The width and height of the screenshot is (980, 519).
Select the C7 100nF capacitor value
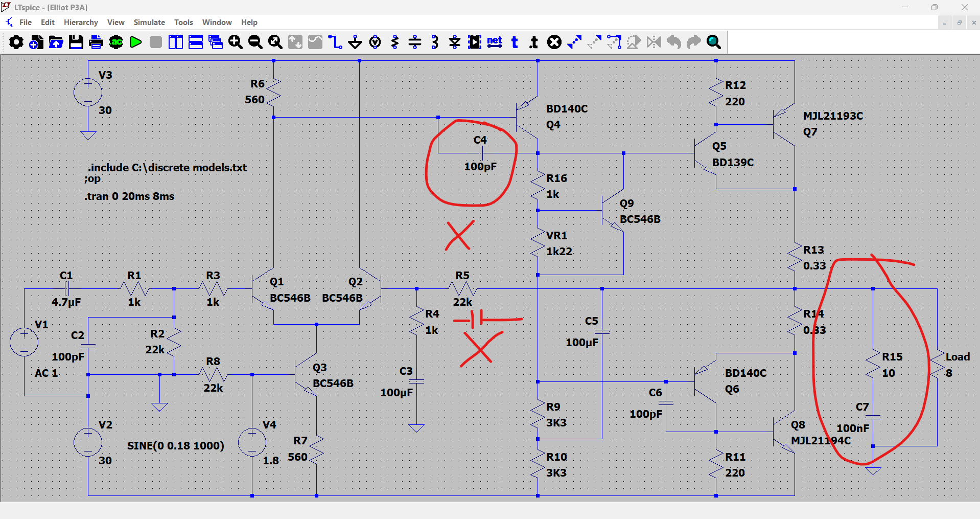pyautogui.click(x=853, y=428)
